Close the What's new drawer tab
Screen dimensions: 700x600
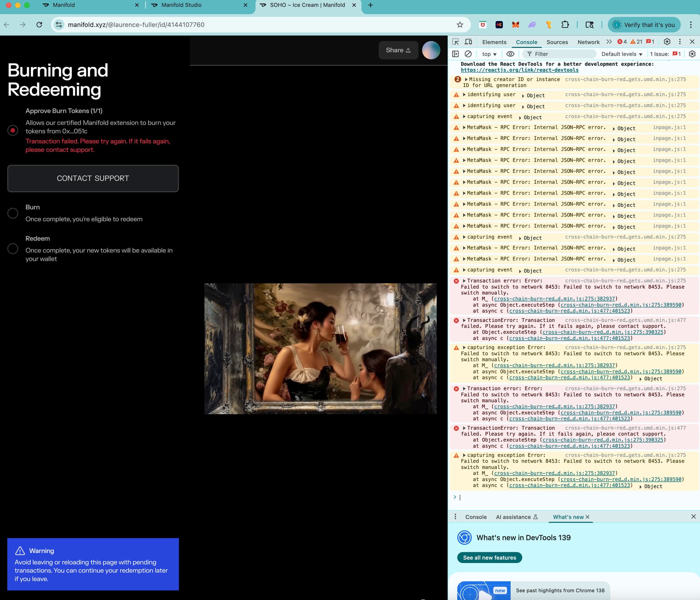587,517
